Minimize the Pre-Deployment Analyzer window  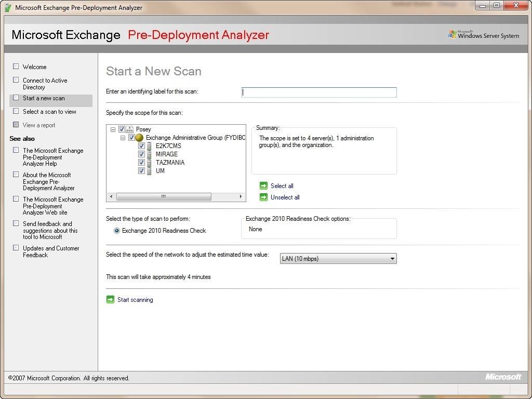coord(483,5)
